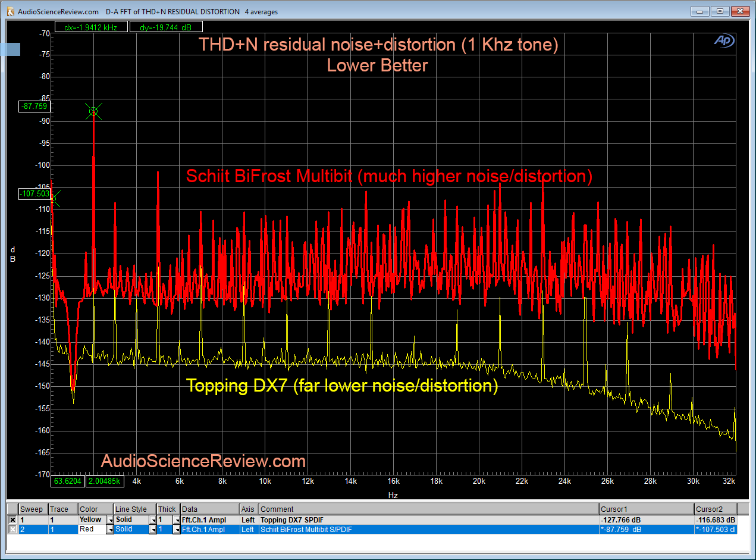Click the AudioScienceReview app icon in title bar
Image resolution: width=756 pixels, height=560 pixels.
[x=10, y=11]
